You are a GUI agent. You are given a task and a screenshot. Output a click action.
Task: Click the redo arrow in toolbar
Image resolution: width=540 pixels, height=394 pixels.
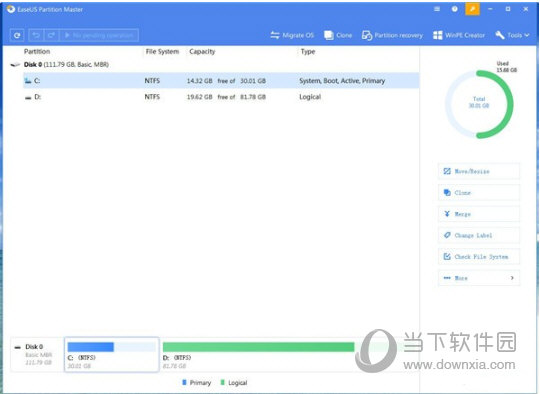tap(51, 35)
